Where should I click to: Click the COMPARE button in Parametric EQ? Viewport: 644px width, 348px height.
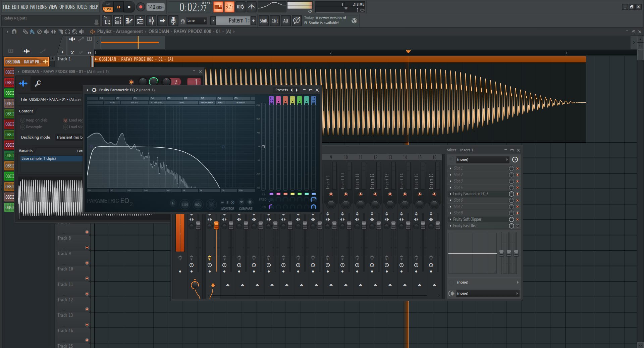pos(246,208)
